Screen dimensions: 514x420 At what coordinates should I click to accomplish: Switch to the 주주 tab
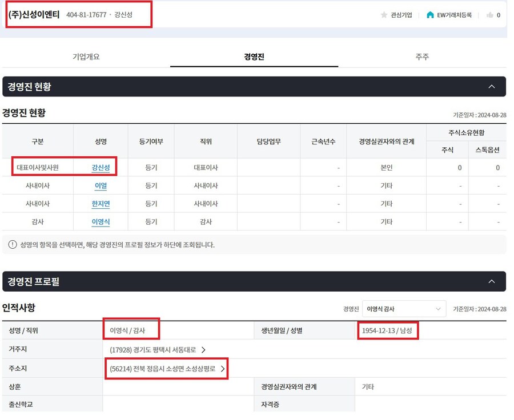(421, 55)
